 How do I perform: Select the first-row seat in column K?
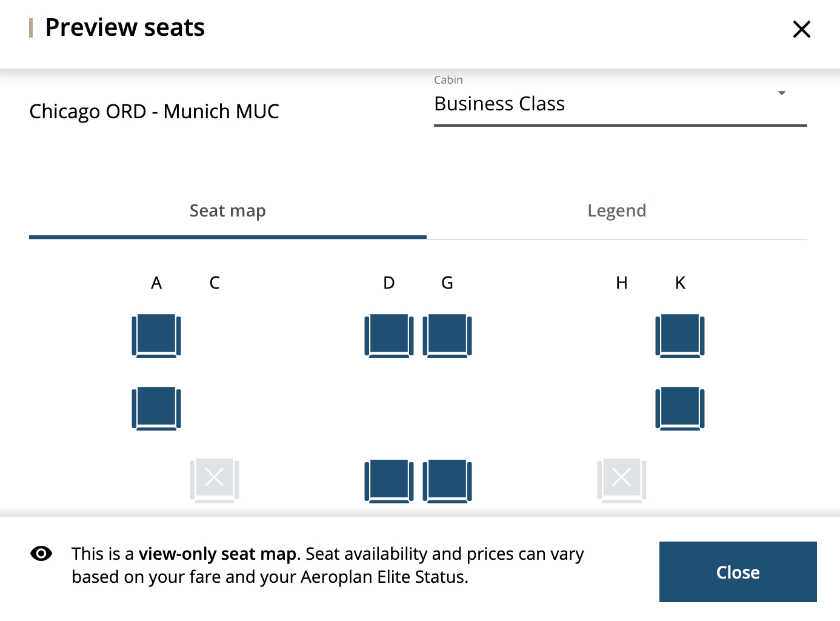pos(679,335)
